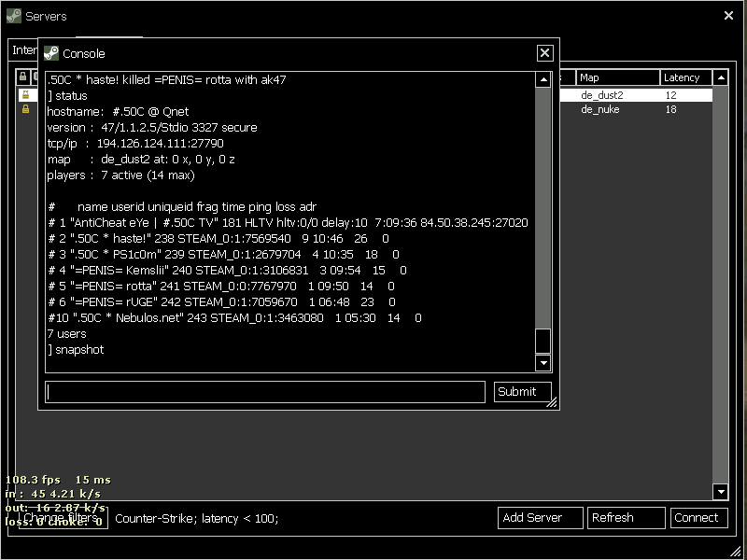Click the '] snapshot' console line
The image size is (747, 560).
[76, 349]
